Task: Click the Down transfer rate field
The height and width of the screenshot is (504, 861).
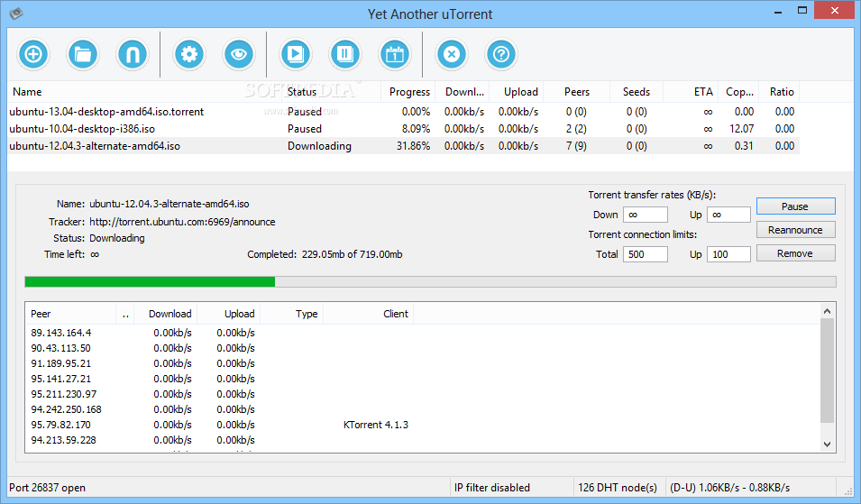Action: [646, 215]
